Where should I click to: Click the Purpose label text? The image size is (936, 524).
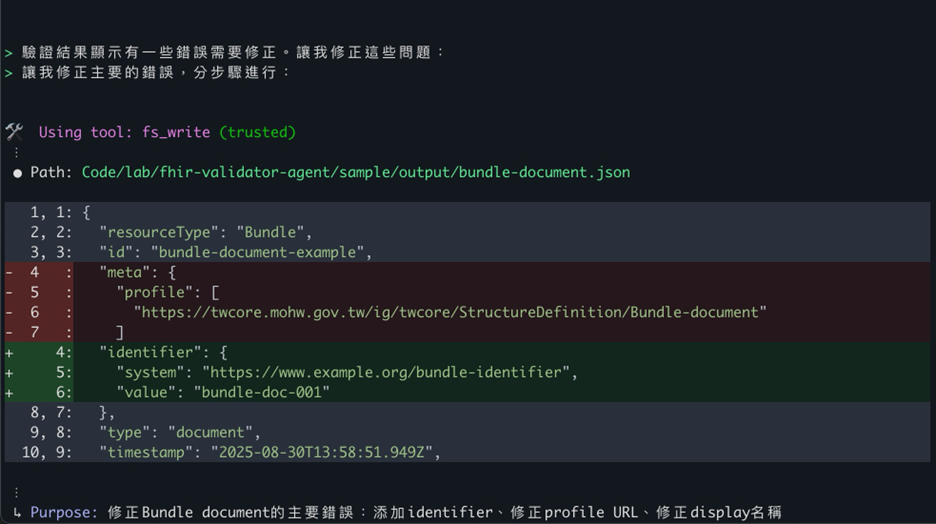pyautogui.click(x=64, y=512)
